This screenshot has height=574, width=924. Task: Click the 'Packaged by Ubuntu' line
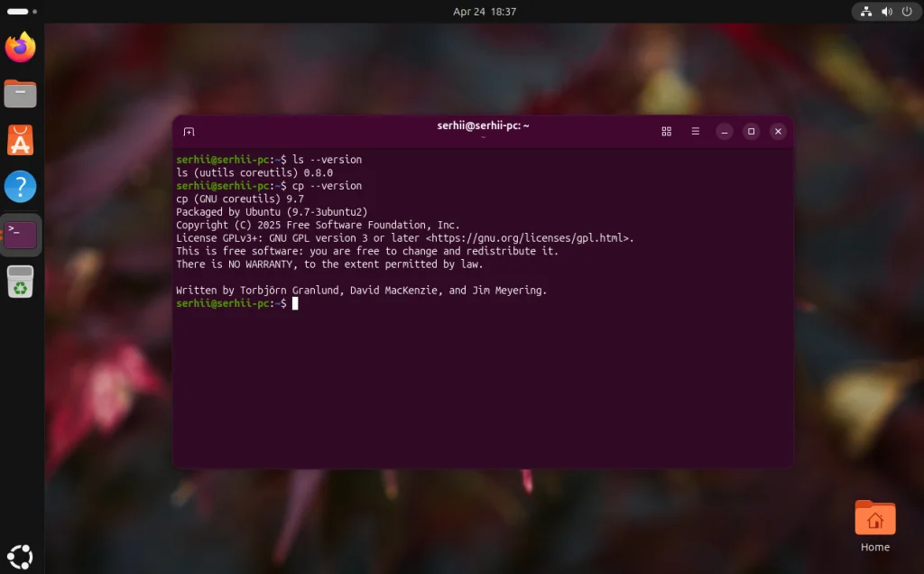pyautogui.click(x=272, y=211)
